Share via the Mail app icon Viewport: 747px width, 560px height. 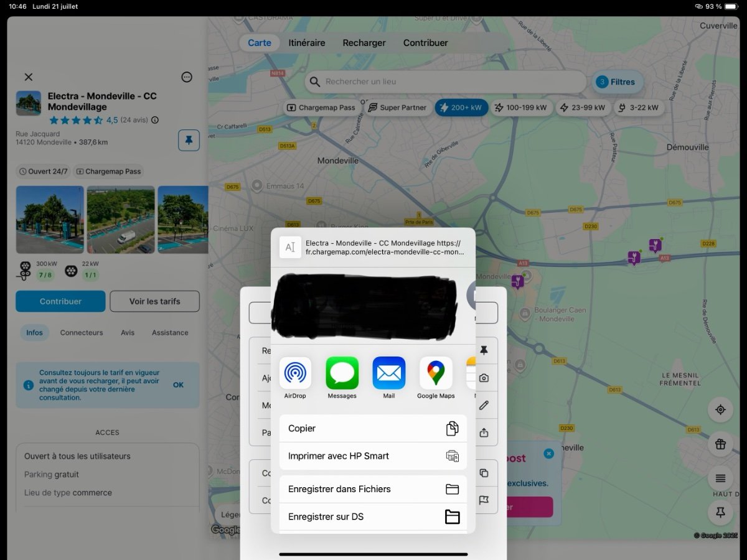(x=388, y=373)
